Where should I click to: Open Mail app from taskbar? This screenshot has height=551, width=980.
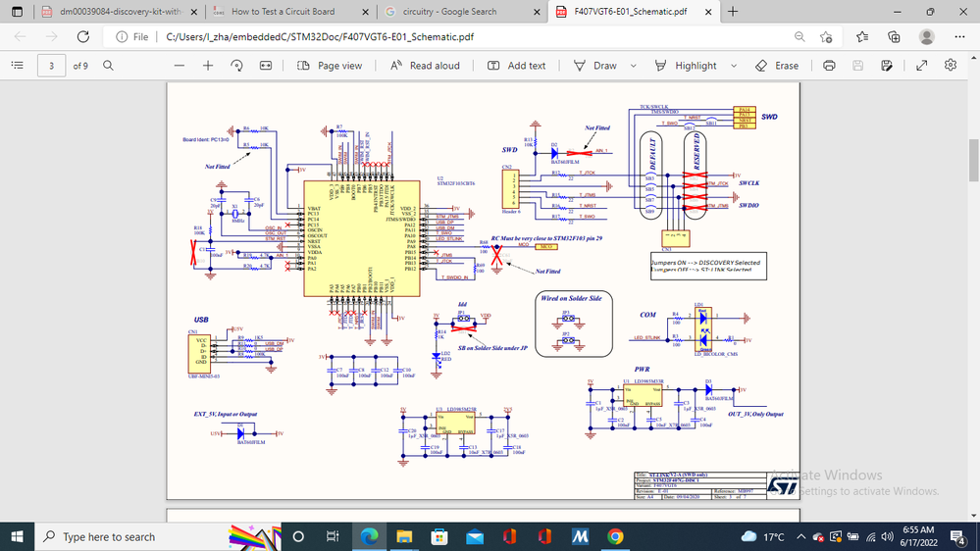[475, 536]
